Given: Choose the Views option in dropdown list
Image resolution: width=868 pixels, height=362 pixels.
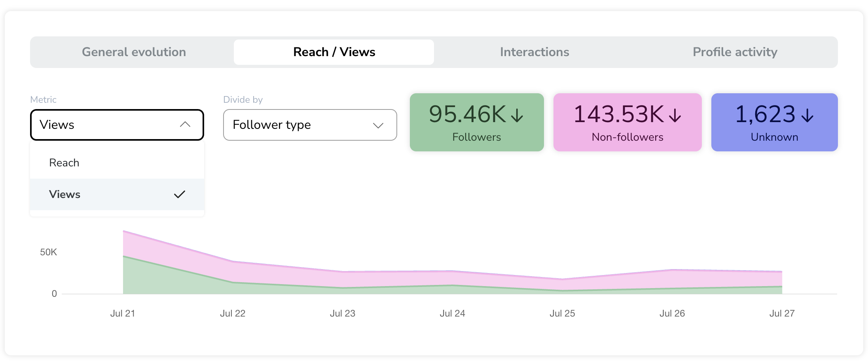Looking at the screenshot, I should 117,194.
